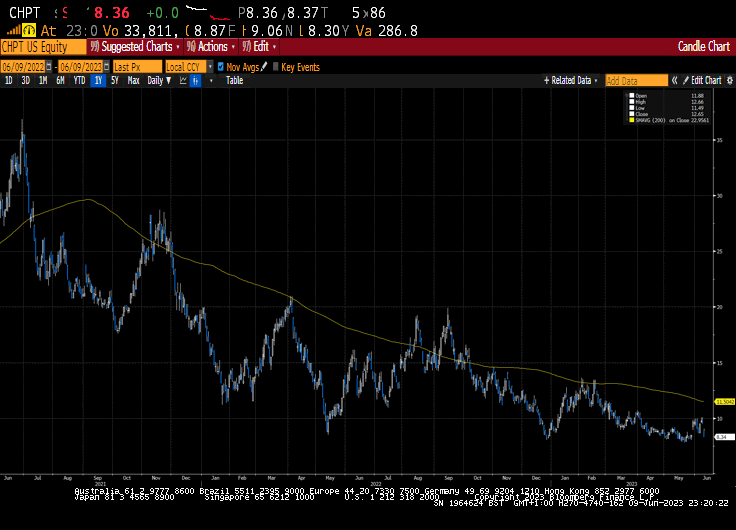Click the signal strength bars icon
The width and height of the screenshot is (736, 530).
[13, 31]
